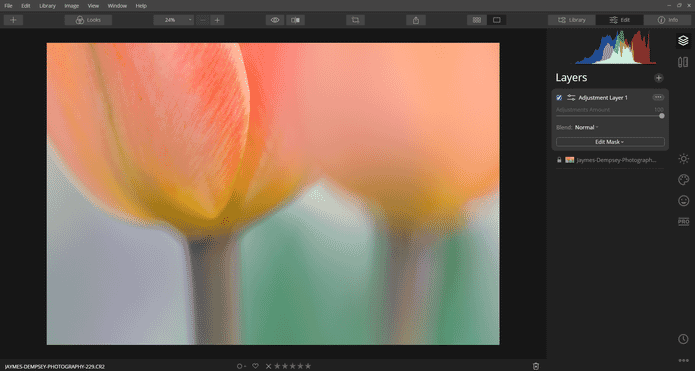695x371 pixels.
Task: Select the Crop tool
Action: pyautogui.click(x=355, y=20)
